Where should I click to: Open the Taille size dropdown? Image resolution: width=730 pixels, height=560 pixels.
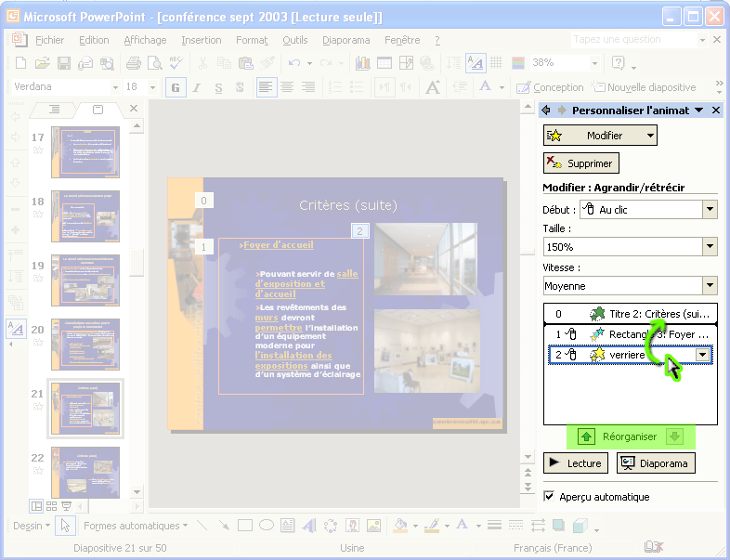(710, 247)
